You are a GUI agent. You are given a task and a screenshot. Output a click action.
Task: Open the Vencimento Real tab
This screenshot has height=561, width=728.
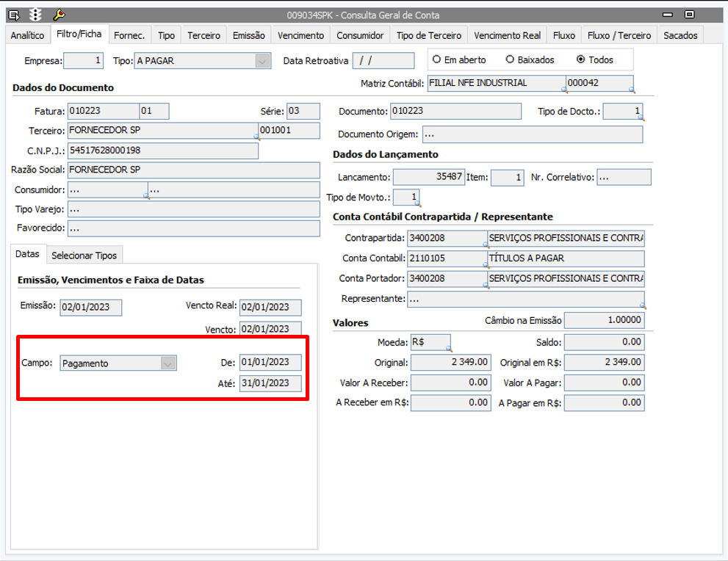click(x=507, y=35)
